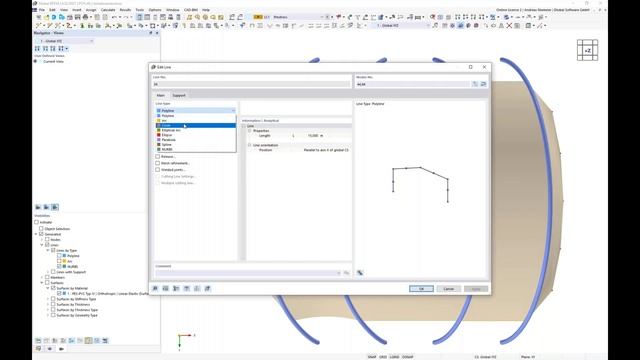Toggle GRID in the status bar
The height and width of the screenshot is (360, 640).
pyautogui.click(x=383, y=357)
